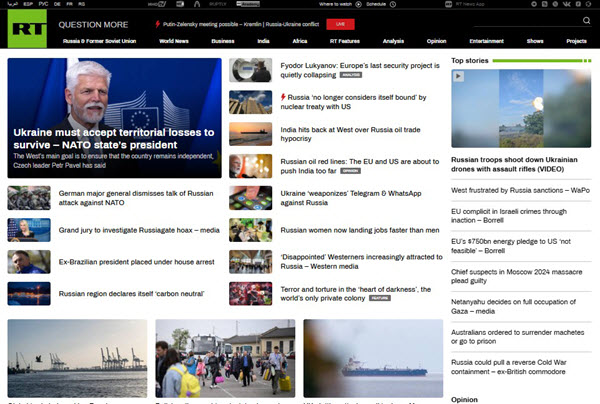Open the Shows section

tap(535, 41)
